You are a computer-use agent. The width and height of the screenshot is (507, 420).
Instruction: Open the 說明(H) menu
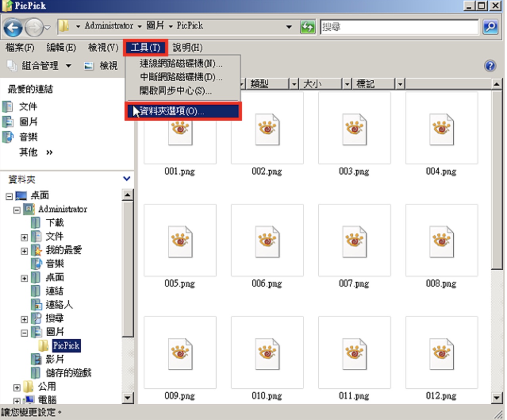tap(187, 48)
